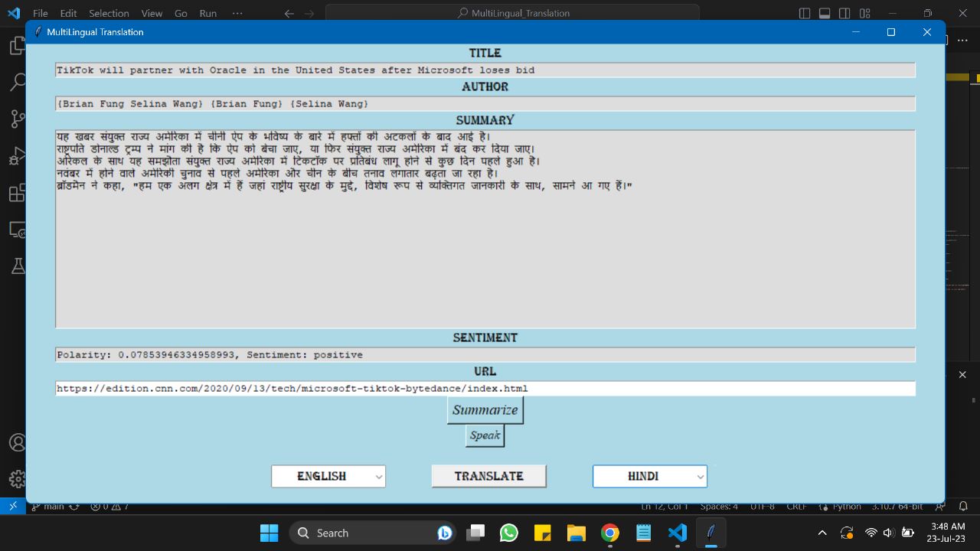Click the Summarize button
Viewport: 980px width, 551px height.
(485, 410)
